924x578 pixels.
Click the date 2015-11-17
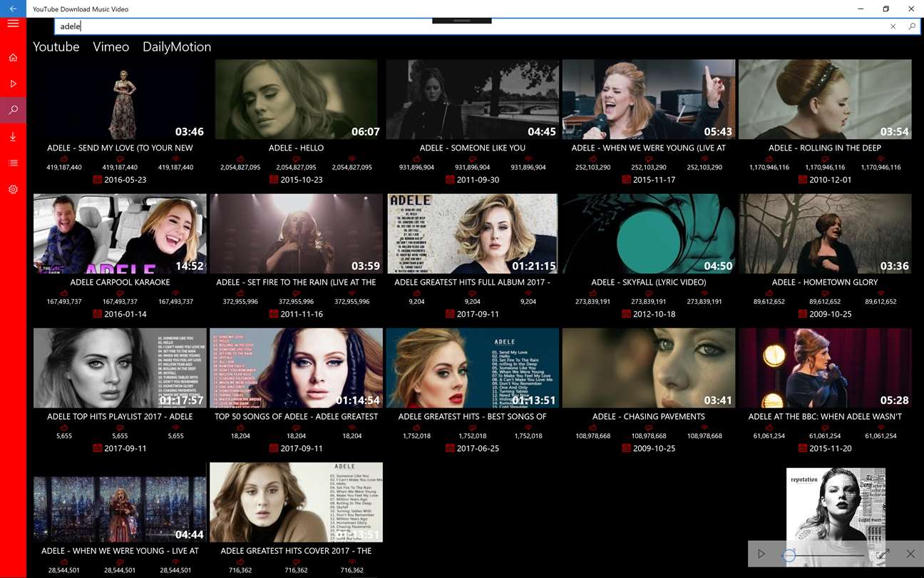[654, 180]
